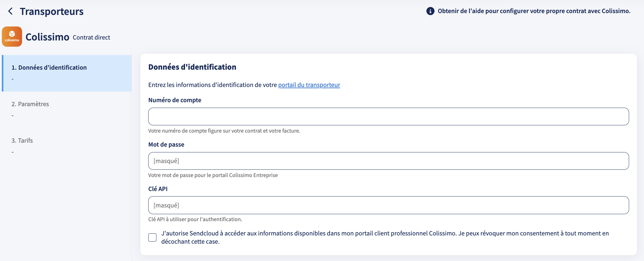This screenshot has height=261, width=644.
Task: Click the 'J'autorise Sendcloud à accéder' consent text
Action: coord(385,237)
